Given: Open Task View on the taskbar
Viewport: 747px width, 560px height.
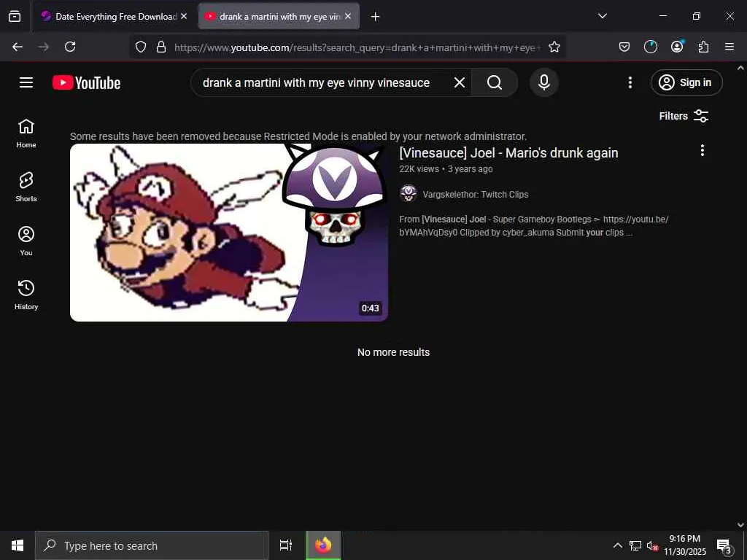Looking at the screenshot, I should point(285,545).
